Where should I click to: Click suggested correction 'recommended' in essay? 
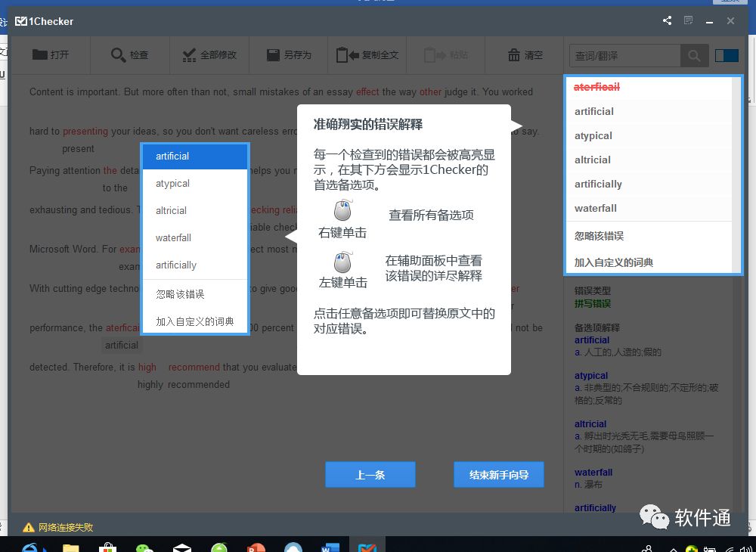tap(198, 385)
